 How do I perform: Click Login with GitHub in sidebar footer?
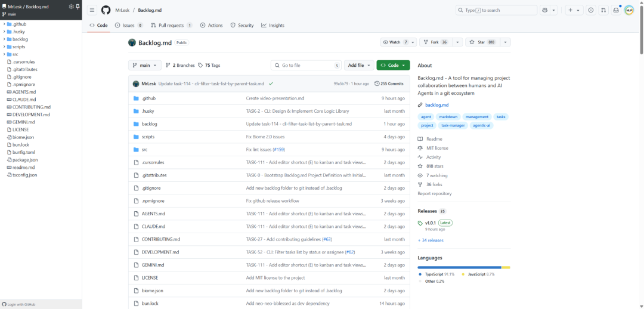19,304
